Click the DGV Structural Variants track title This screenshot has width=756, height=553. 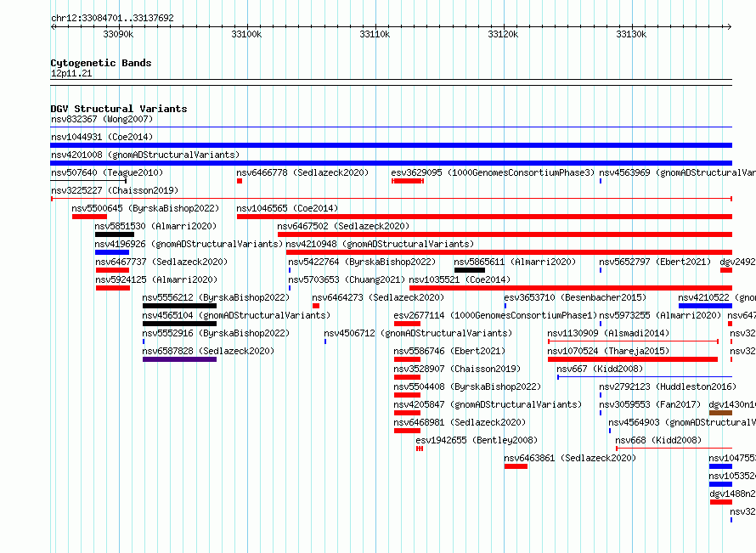tap(119, 109)
